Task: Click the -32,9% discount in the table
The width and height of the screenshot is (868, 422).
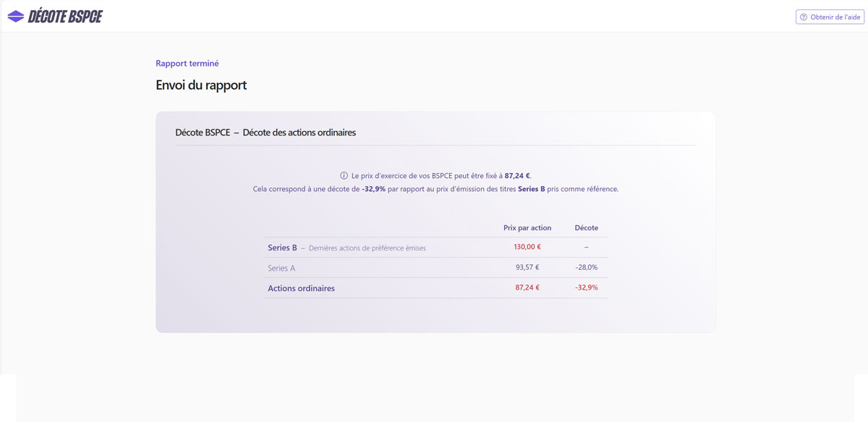Action: click(x=587, y=287)
